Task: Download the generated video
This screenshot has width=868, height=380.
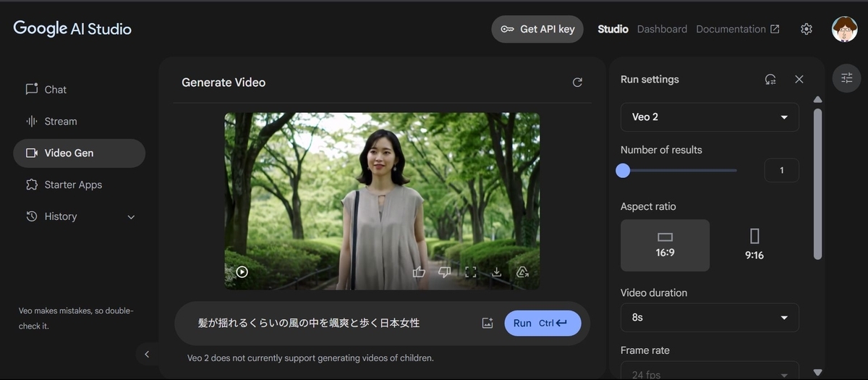Action: (497, 272)
